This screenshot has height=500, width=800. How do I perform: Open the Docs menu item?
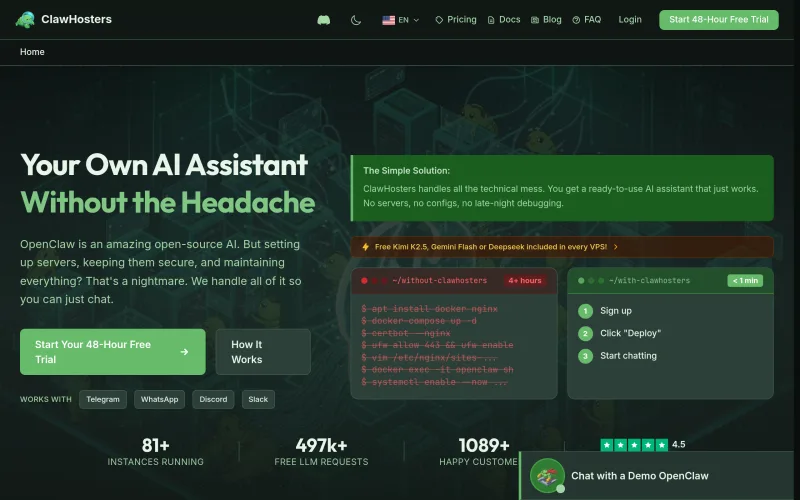click(504, 20)
